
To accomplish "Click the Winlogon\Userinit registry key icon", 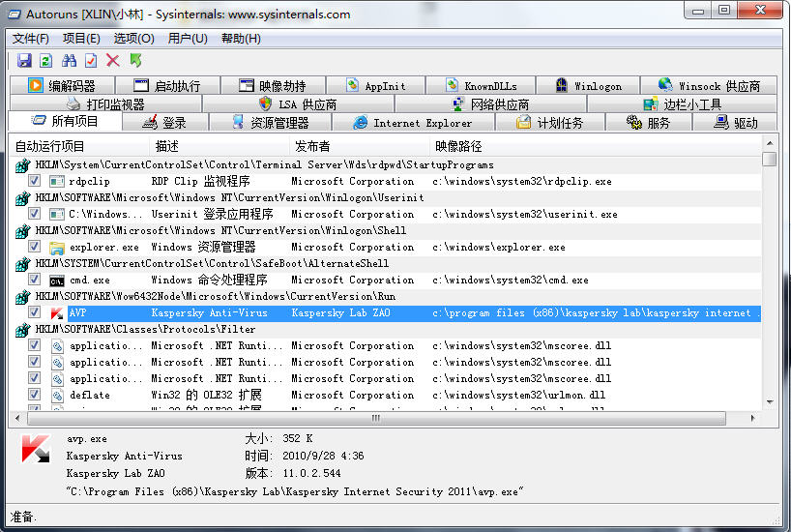I will point(22,198).
